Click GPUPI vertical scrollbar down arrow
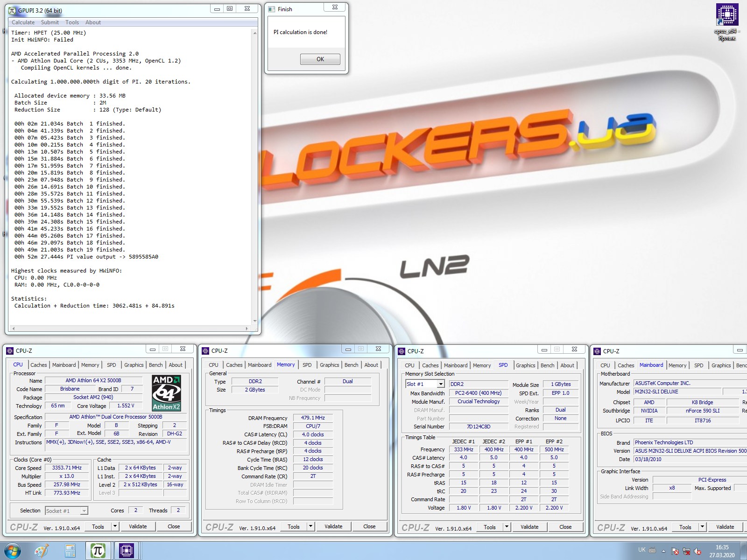This screenshot has width=747, height=560. (255, 321)
